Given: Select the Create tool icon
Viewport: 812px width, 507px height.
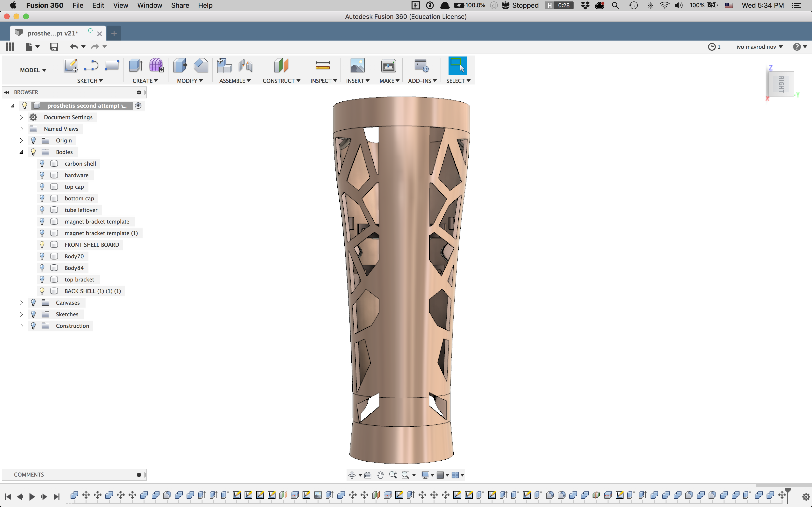Looking at the screenshot, I should 136,65.
